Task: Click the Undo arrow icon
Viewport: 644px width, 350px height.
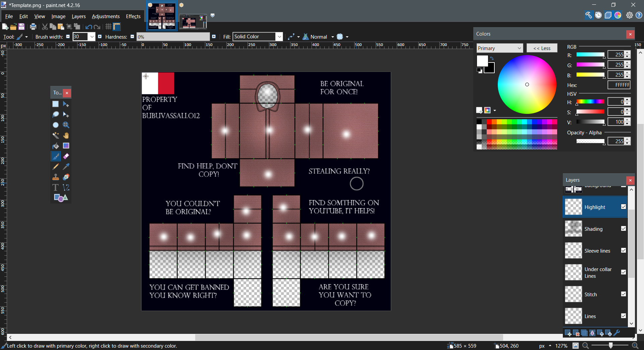Action: [x=89, y=27]
